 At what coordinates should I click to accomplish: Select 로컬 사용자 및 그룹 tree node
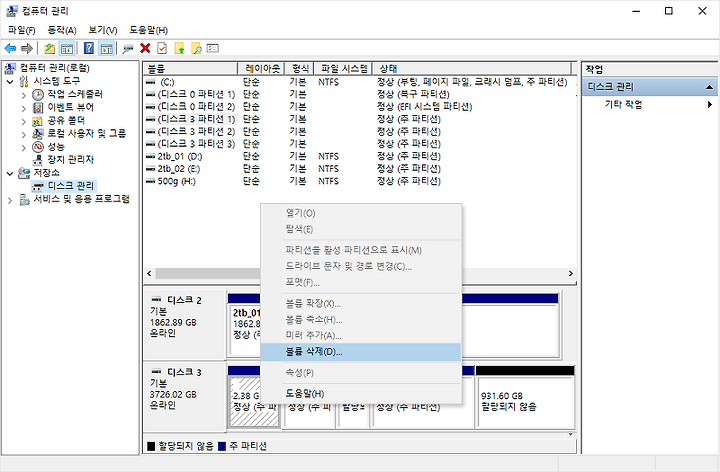pos(86,133)
